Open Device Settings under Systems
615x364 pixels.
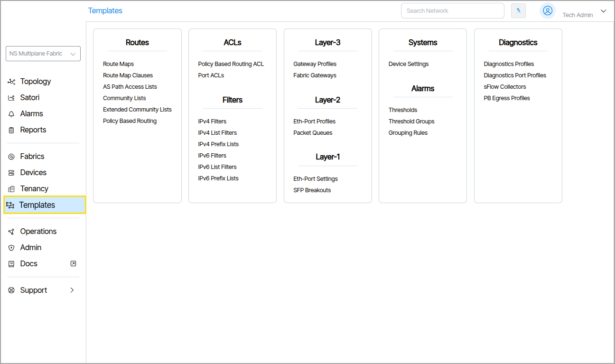tap(409, 64)
